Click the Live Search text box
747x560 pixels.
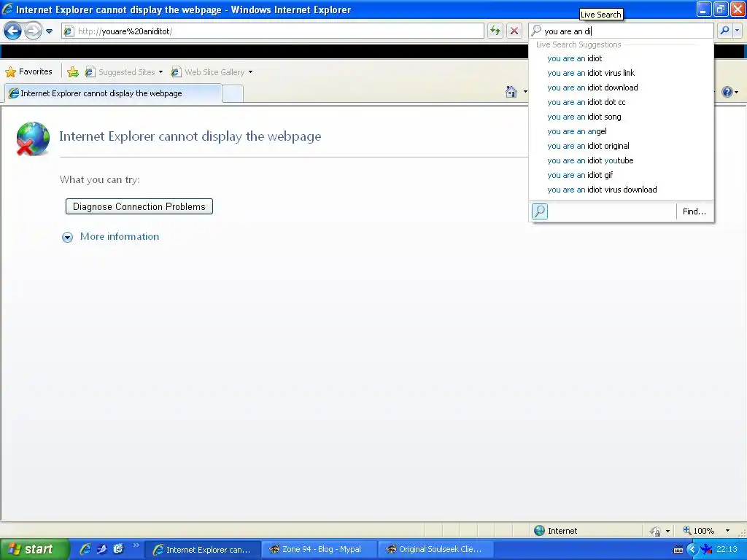point(621,31)
